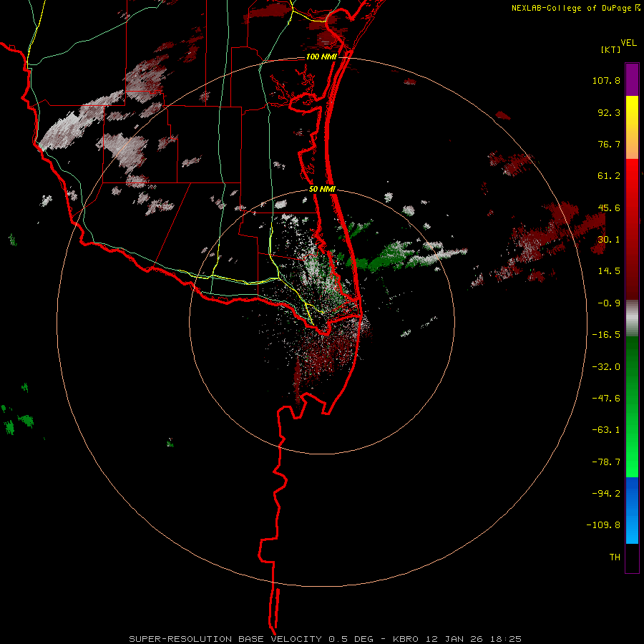Click the gray near-zero segment of color bar
This screenshot has width=644, height=644.
click(632, 318)
